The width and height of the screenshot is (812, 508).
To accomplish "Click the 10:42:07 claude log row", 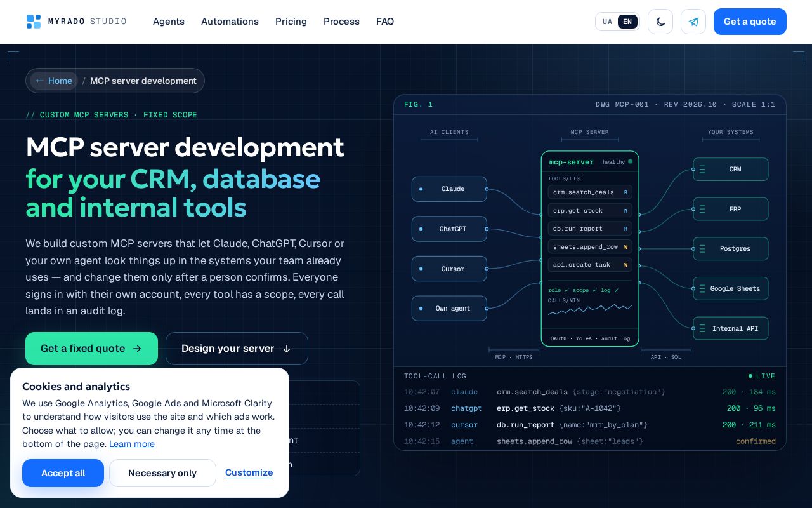I will (590, 392).
